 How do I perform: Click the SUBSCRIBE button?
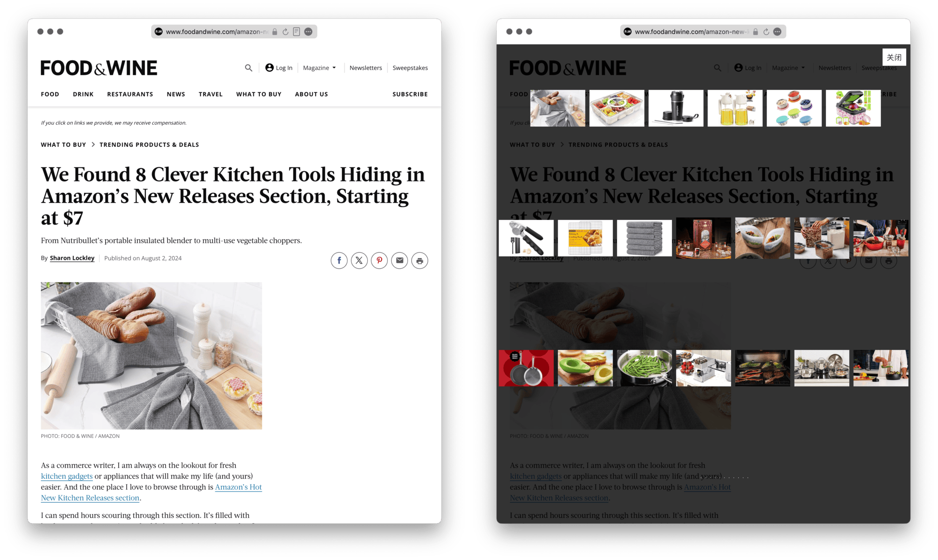pyautogui.click(x=408, y=94)
